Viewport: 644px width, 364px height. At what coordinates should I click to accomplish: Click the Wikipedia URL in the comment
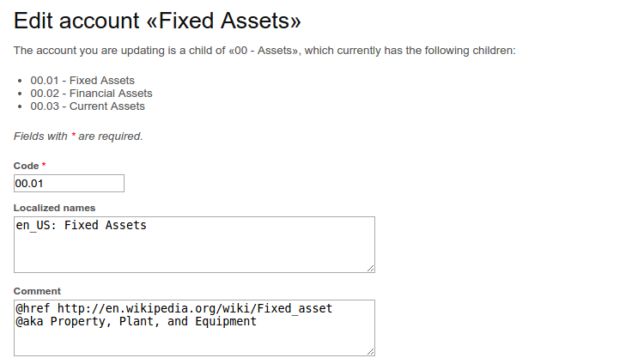(x=195, y=308)
